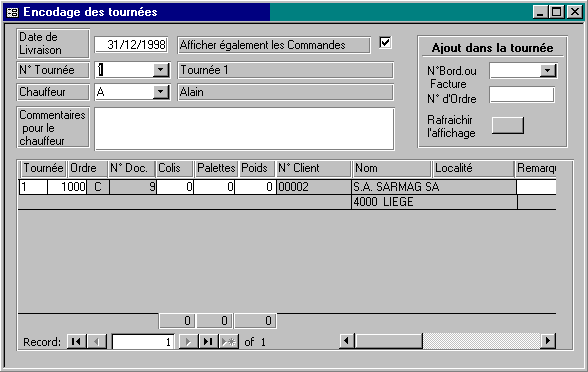This screenshot has height=372, width=588.
Task: Click the Poids cell in row
Action: (x=255, y=187)
